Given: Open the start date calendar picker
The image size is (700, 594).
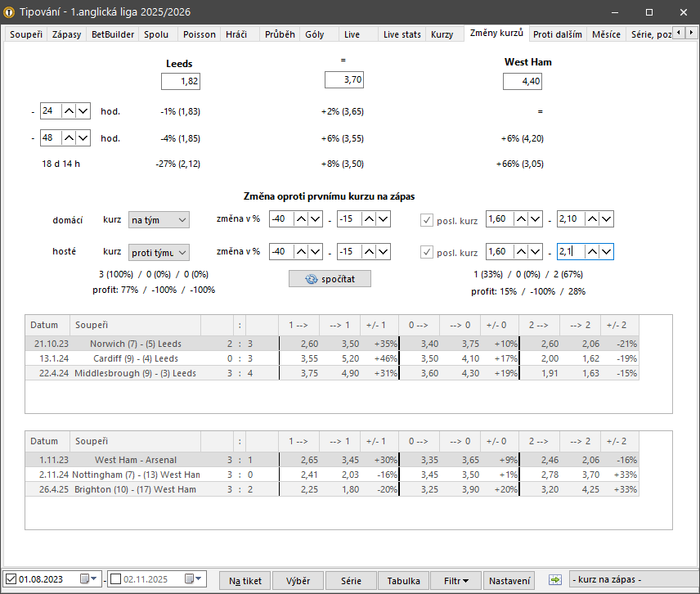Looking at the screenshot, I should click(x=88, y=580).
